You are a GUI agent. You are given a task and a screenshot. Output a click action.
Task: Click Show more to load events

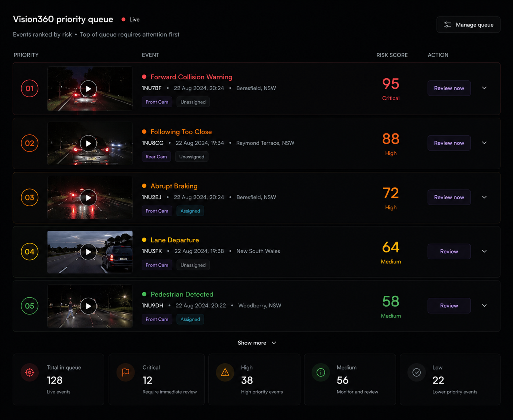tap(257, 343)
